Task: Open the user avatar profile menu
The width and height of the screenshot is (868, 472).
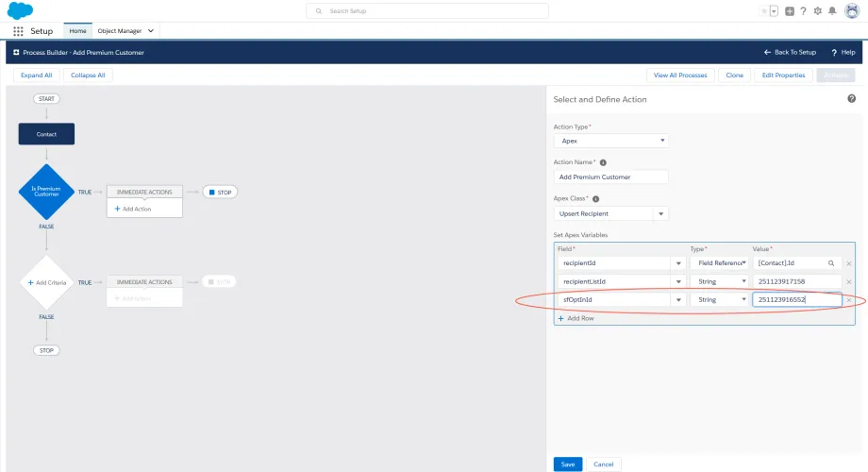Action: pyautogui.click(x=852, y=10)
